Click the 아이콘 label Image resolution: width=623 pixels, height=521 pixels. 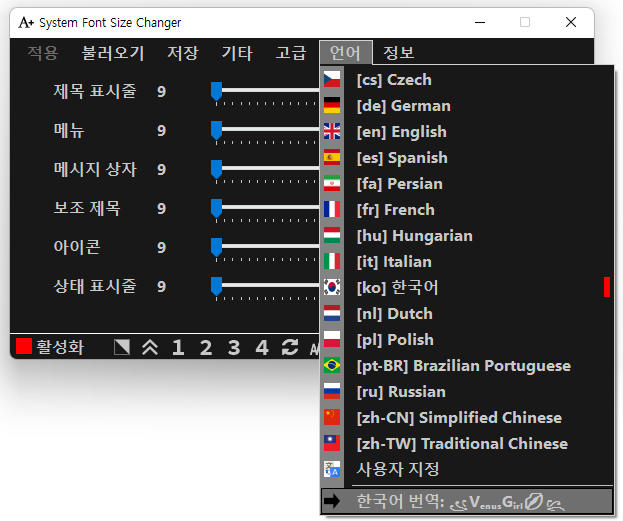pyautogui.click(x=77, y=247)
